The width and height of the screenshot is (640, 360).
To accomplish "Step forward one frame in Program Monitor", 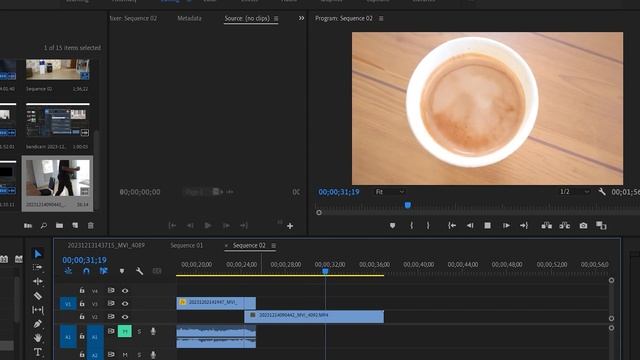I will [x=506, y=225].
